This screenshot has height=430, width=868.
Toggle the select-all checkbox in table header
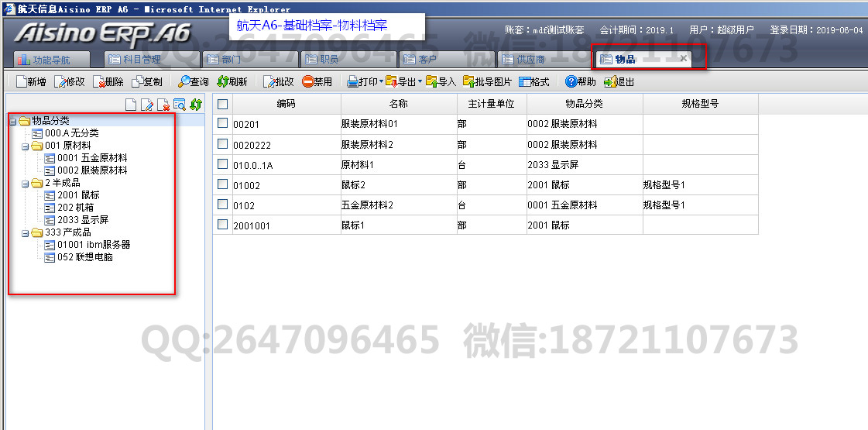(x=223, y=104)
